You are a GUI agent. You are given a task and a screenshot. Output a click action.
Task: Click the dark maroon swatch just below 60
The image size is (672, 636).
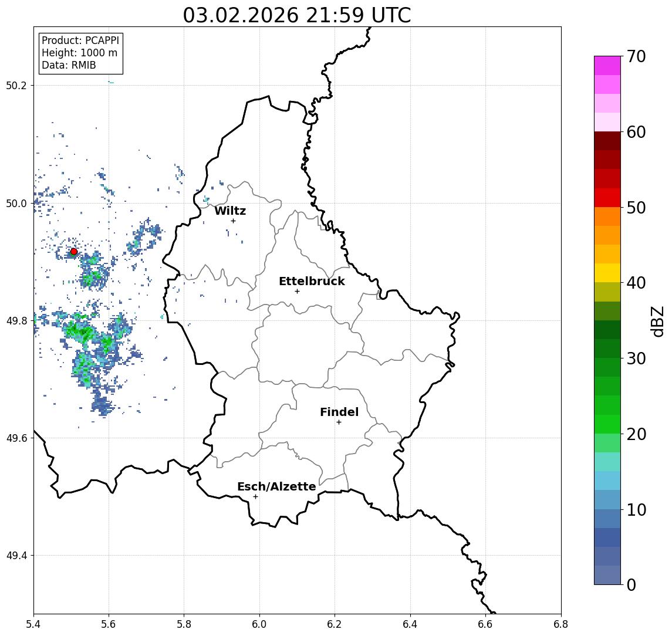point(607,141)
